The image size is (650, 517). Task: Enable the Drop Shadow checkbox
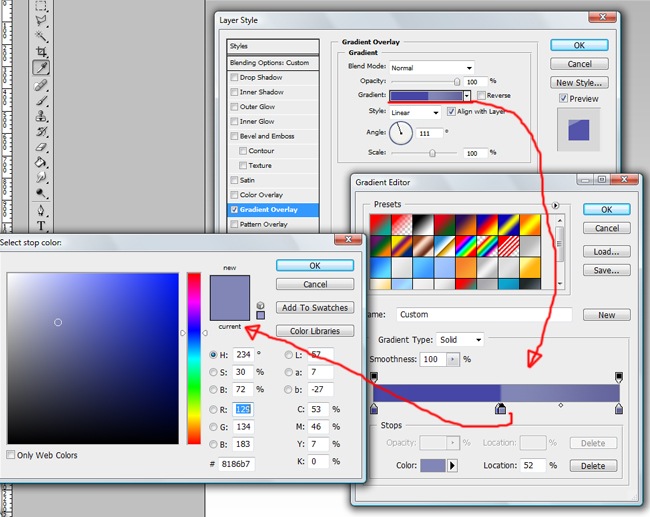(234, 77)
